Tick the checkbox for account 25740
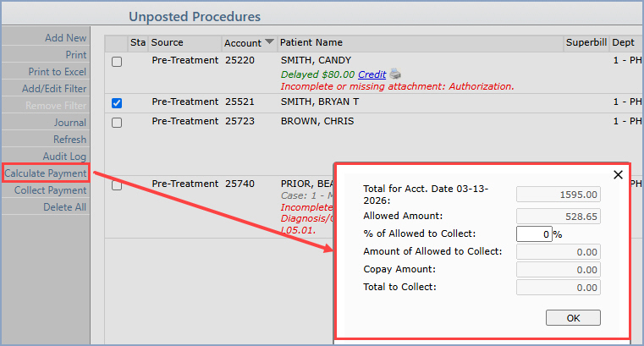 (x=117, y=185)
